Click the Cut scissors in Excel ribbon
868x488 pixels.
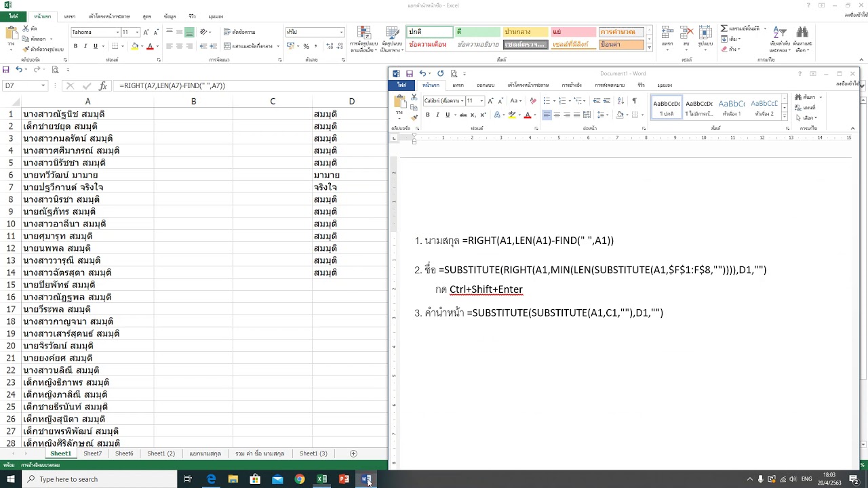[26, 28]
